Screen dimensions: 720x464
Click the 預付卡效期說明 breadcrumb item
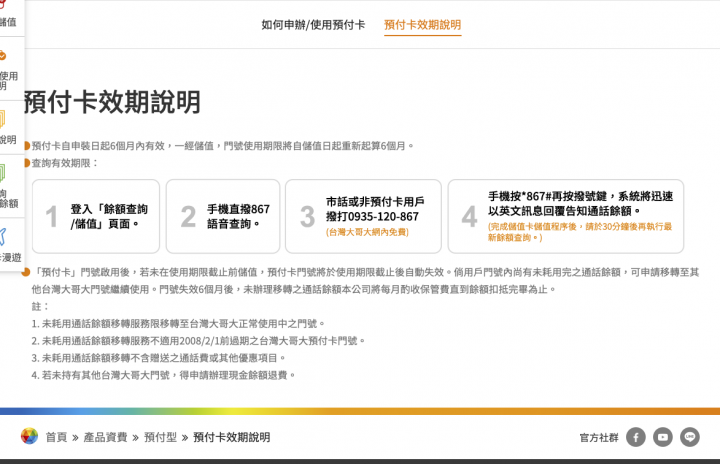point(231,437)
